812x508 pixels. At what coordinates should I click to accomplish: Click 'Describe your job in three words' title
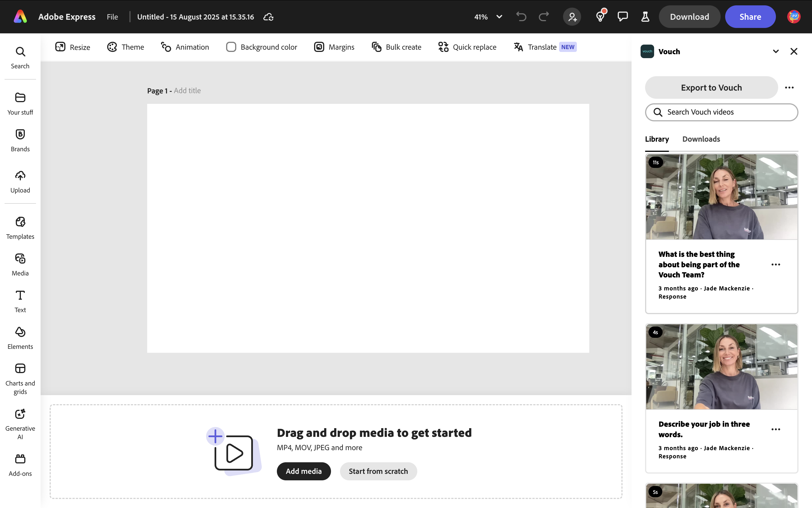(x=704, y=429)
